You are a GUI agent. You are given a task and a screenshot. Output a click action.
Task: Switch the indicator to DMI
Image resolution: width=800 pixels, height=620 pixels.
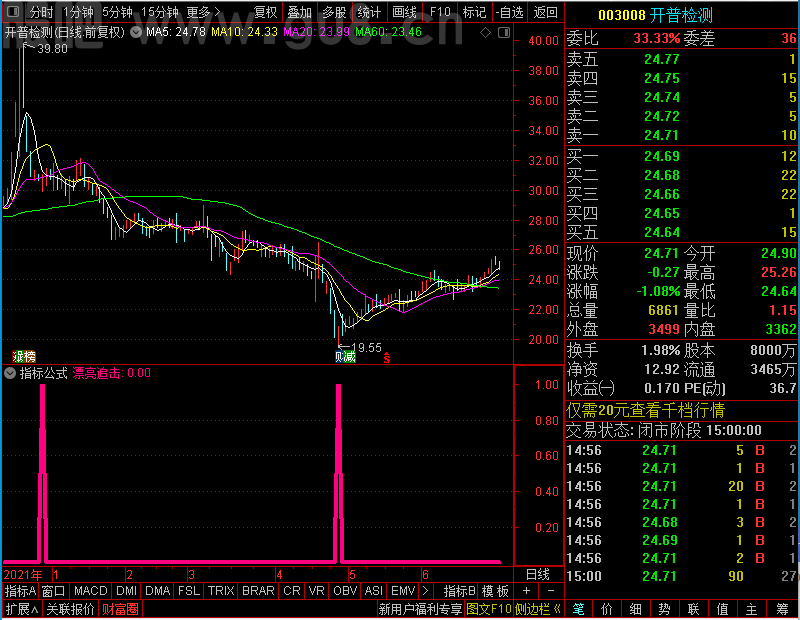coord(126,591)
